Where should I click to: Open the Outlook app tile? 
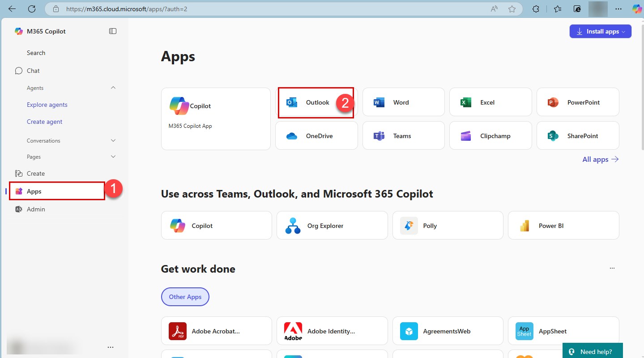click(316, 102)
